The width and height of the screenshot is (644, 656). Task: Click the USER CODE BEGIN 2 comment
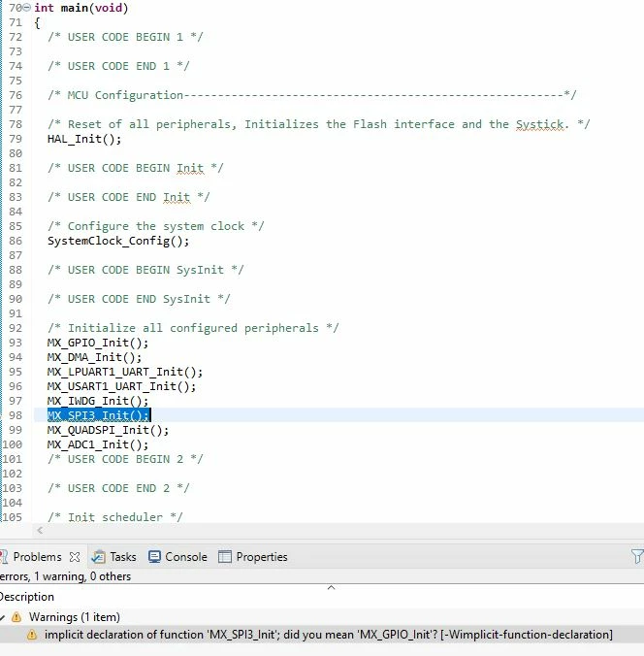[125, 459]
